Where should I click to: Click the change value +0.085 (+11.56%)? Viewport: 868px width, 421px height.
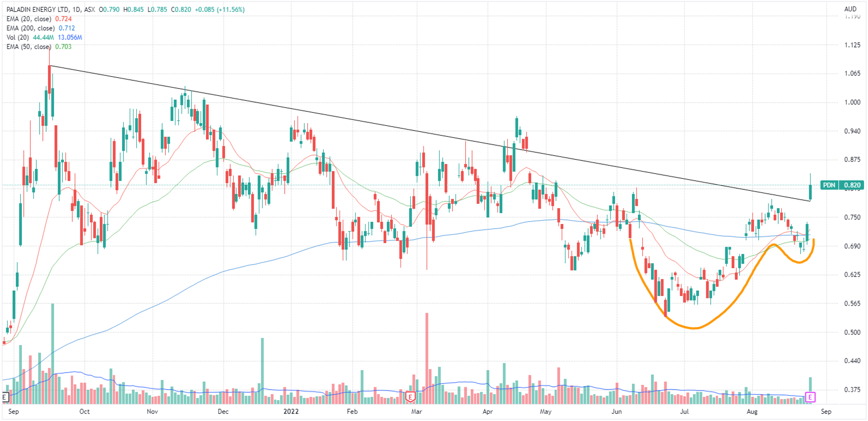tap(220, 9)
